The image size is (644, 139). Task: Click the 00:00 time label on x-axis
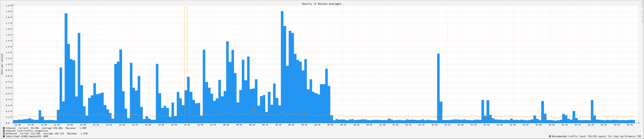(x=226, y=125)
